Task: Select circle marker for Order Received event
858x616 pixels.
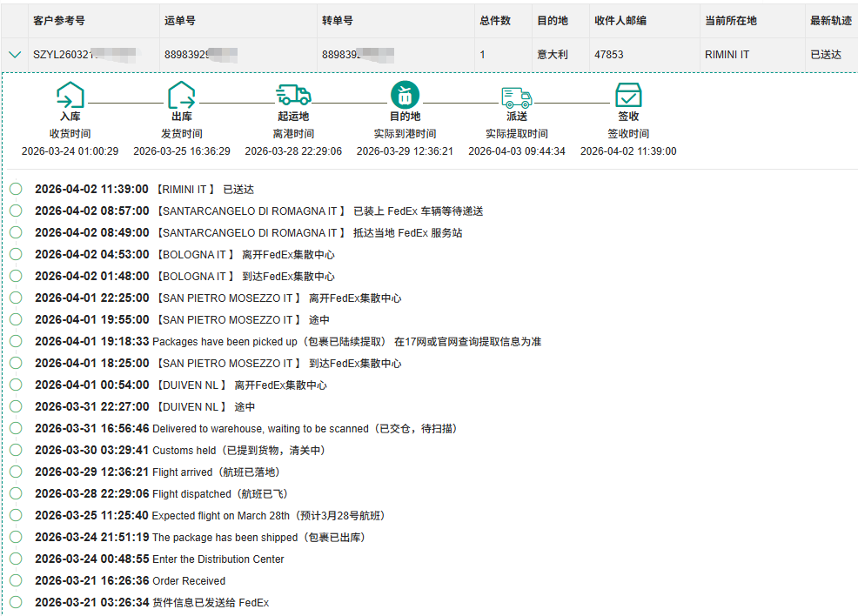Action: pyautogui.click(x=16, y=580)
